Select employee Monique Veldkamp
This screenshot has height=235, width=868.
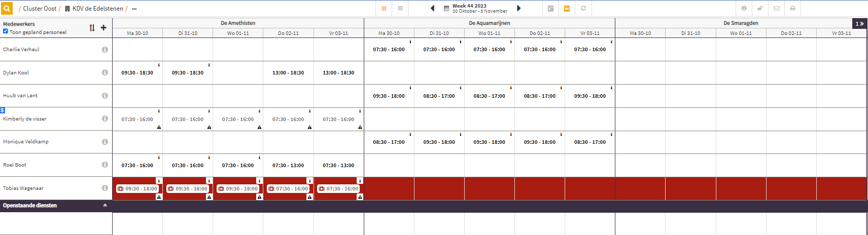click(x=26, y=142)
